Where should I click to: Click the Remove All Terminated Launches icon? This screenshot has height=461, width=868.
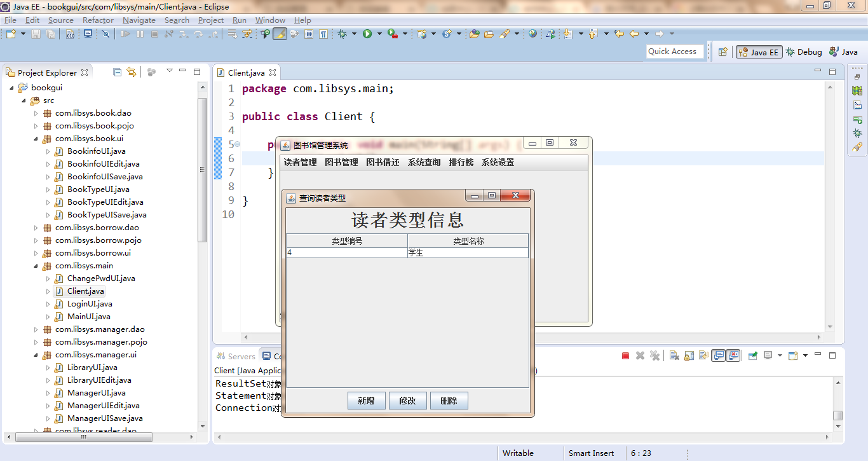[655, 356]
